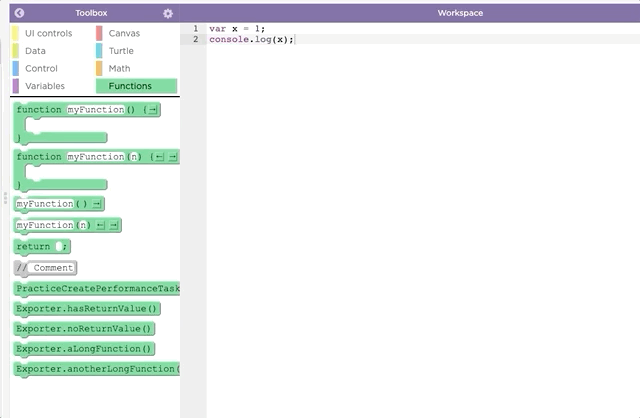Select the Exporter.anotherLongFunction block
The height and width of the screenshot is (418, 640).
[97, 369]
